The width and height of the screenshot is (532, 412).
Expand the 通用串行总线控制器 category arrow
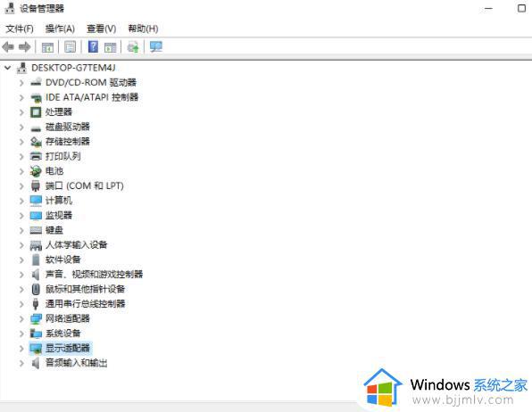tap(21, 304)
